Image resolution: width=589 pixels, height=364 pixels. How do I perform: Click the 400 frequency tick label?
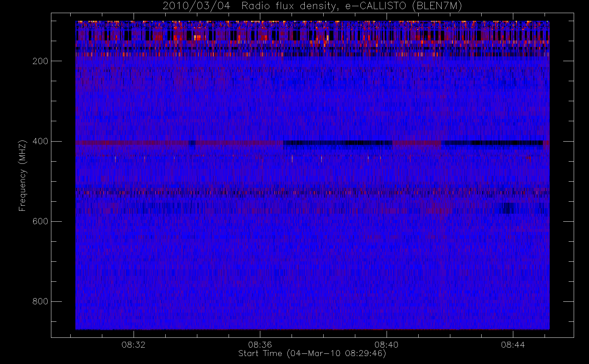(40, 141)
